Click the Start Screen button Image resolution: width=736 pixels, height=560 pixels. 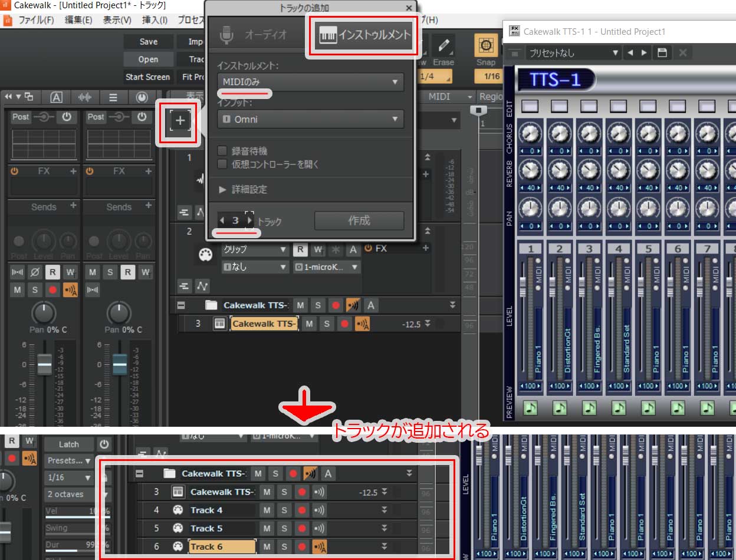(x=148, y=77)
